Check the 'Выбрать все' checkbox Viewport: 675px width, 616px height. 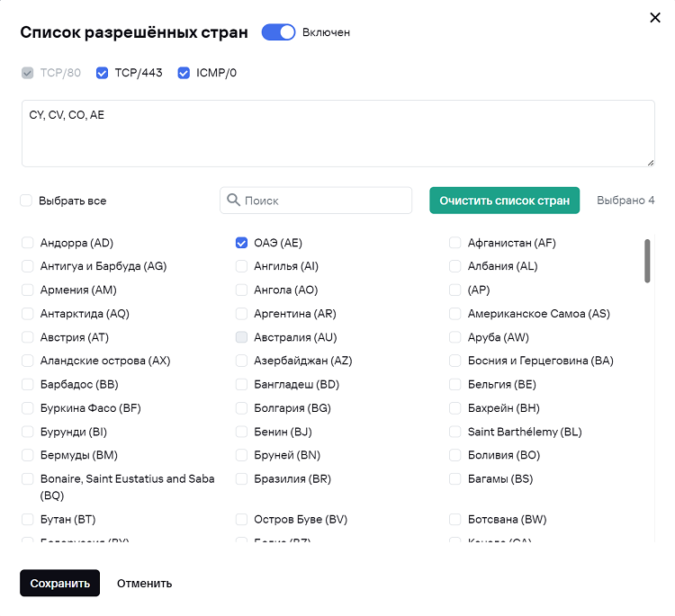coord(27,201)
